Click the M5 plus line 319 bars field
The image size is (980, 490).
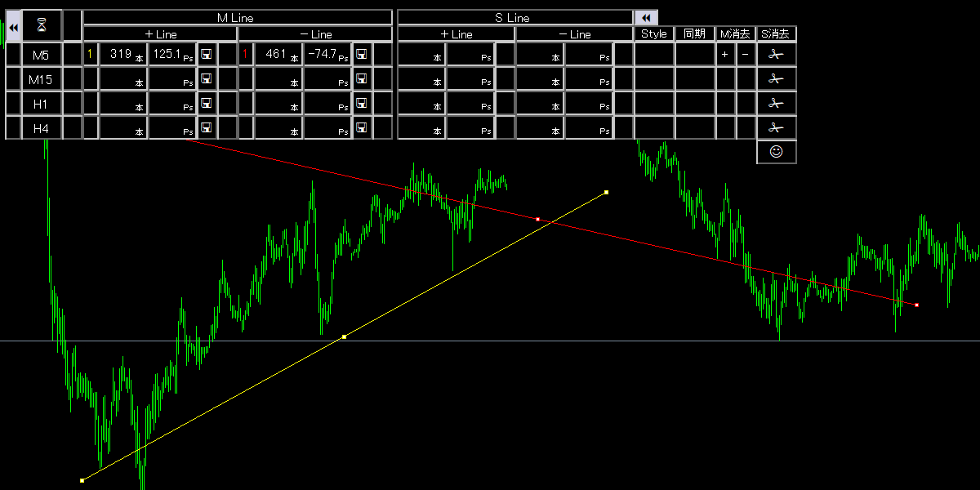(x=122, y=55)
